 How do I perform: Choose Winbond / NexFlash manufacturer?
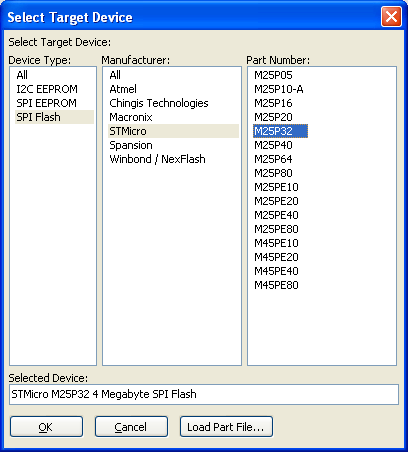tap(157, 159)
